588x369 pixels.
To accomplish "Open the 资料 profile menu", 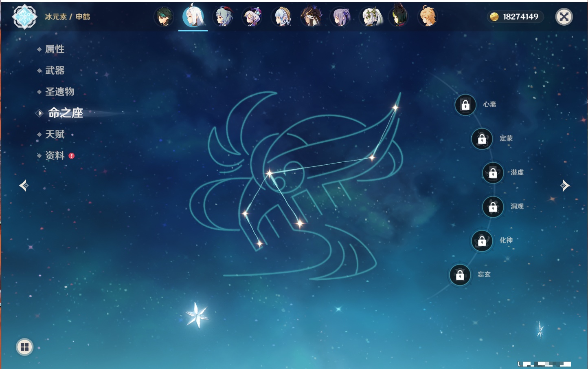I will 55,155.
